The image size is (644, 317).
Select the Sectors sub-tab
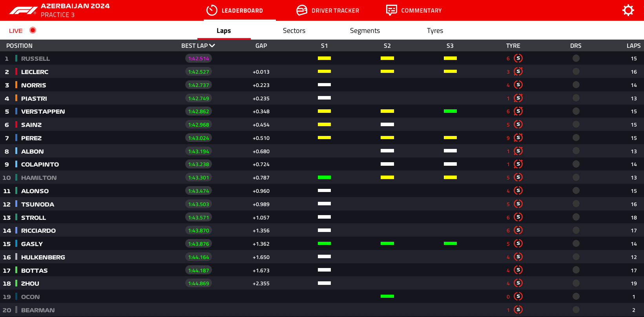[294, 31]
